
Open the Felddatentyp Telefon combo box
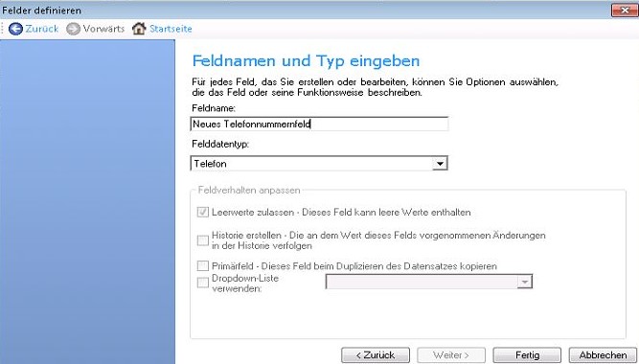click(x=319, y=164)
